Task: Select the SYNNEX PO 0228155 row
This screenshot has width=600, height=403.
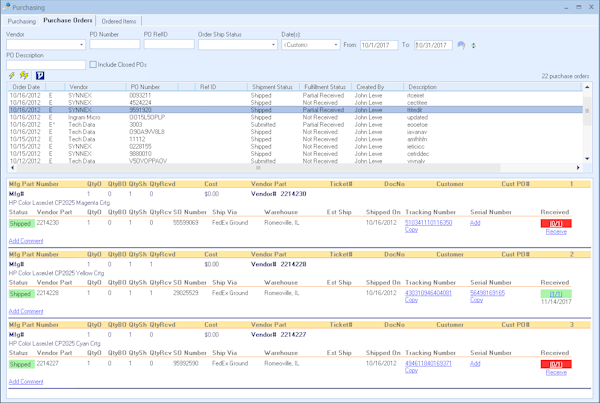Action: click(x=295, y=146)
